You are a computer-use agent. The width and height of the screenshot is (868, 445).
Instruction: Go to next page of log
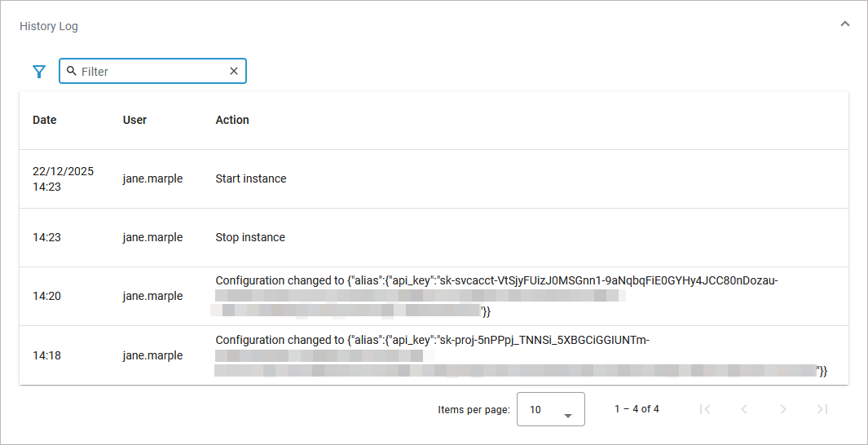point(783,409)
